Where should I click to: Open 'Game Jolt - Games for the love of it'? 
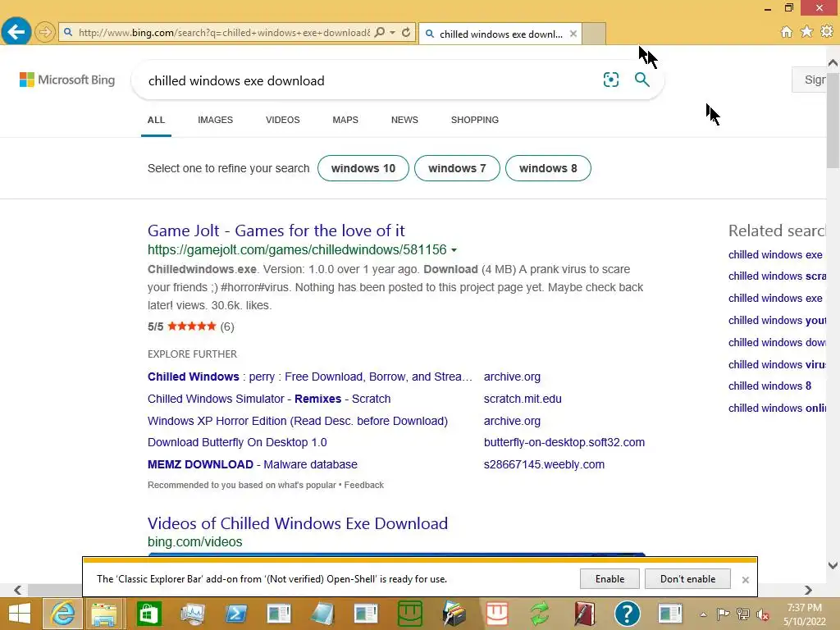[276, 231]
